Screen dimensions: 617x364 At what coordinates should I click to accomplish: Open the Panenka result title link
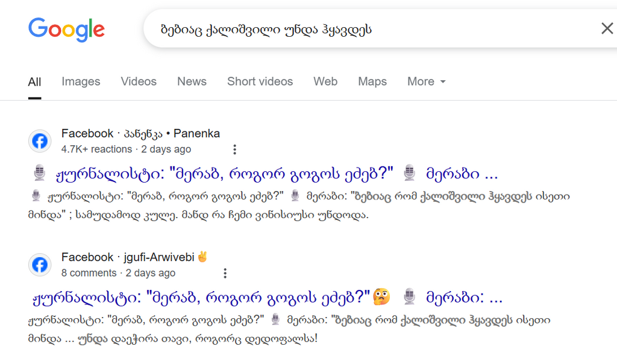point(265,173)
